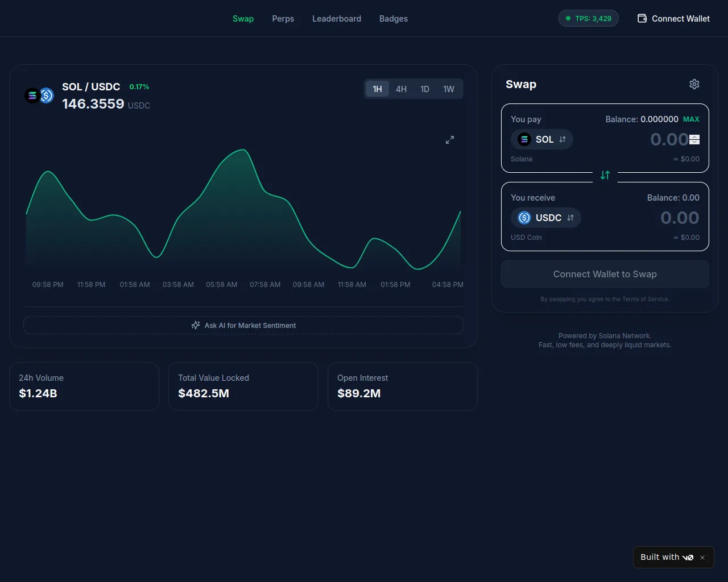Click the expand chart icon

(450, 140)
